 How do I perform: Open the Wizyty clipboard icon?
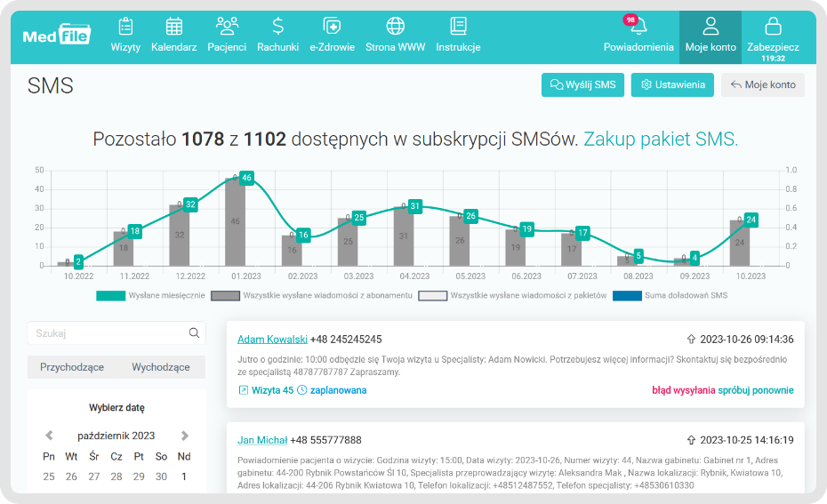(x=125, y=27)
